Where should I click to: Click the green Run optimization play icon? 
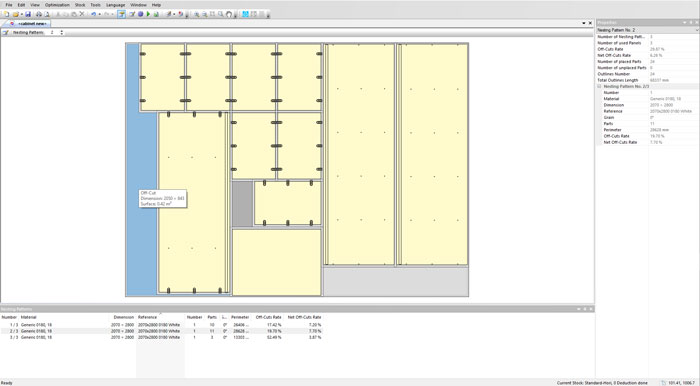pos(148,14)
